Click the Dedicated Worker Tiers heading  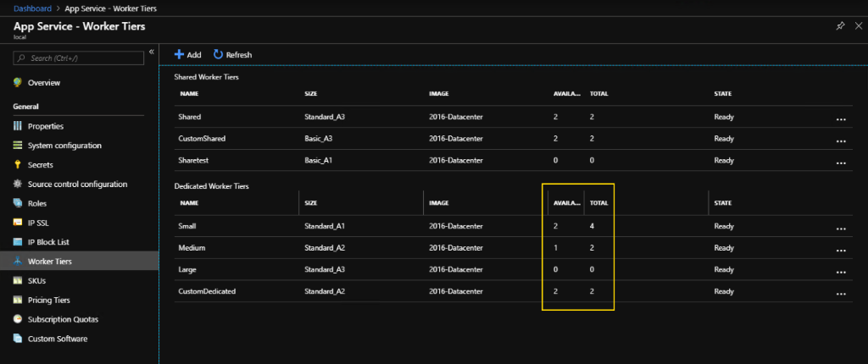pyautogui.click(x=211, y=186)
